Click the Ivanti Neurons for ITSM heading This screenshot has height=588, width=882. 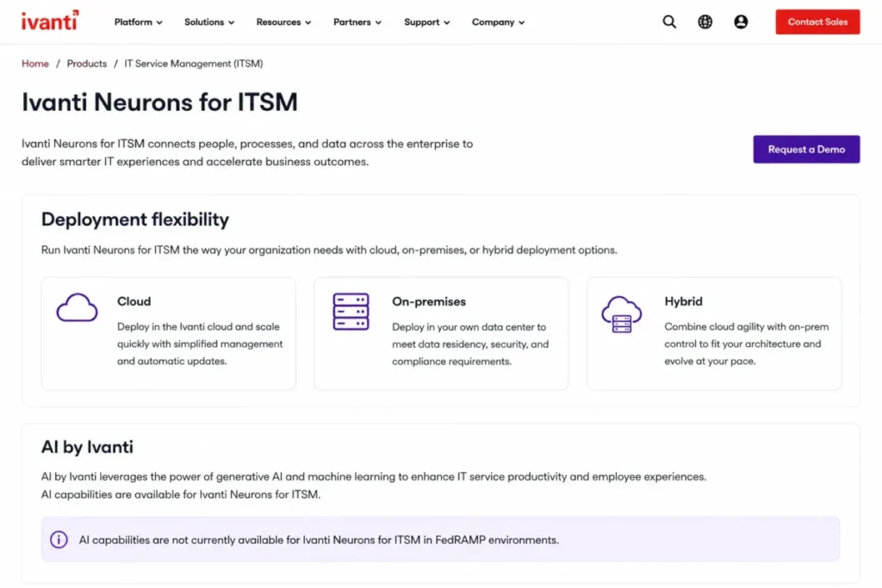tap(159, 102)
